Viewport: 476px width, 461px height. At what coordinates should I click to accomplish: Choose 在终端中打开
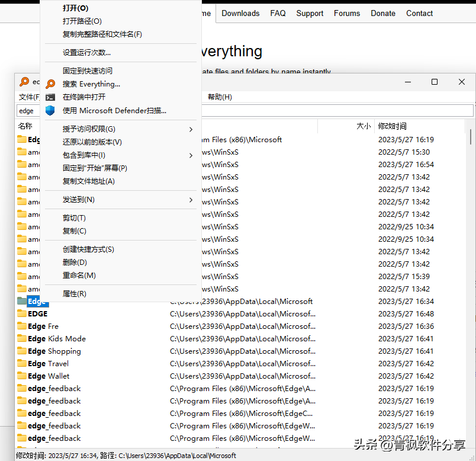coord(84,97)
